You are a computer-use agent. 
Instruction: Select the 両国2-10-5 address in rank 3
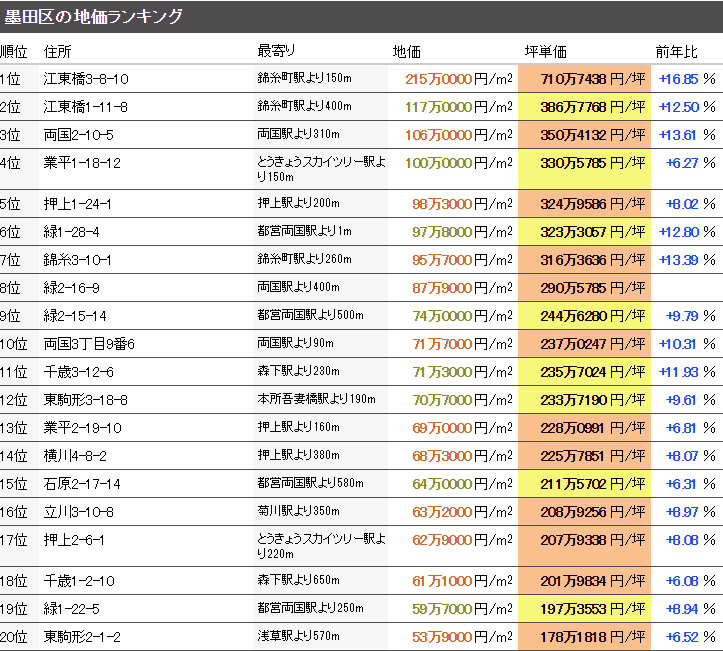[x=79, y=135]
